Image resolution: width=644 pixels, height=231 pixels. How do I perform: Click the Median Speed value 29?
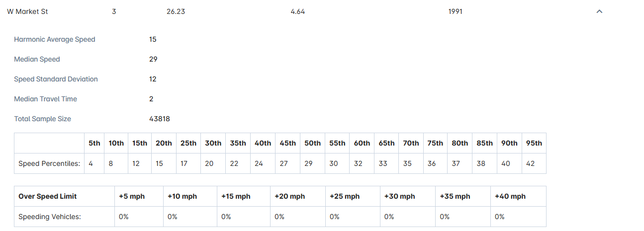point(153,59)
